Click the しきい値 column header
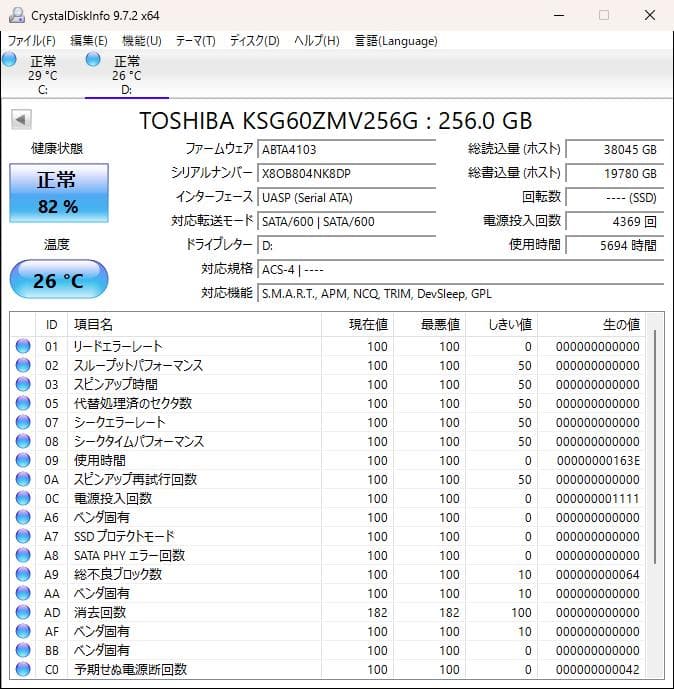 (x=501, y=325)
